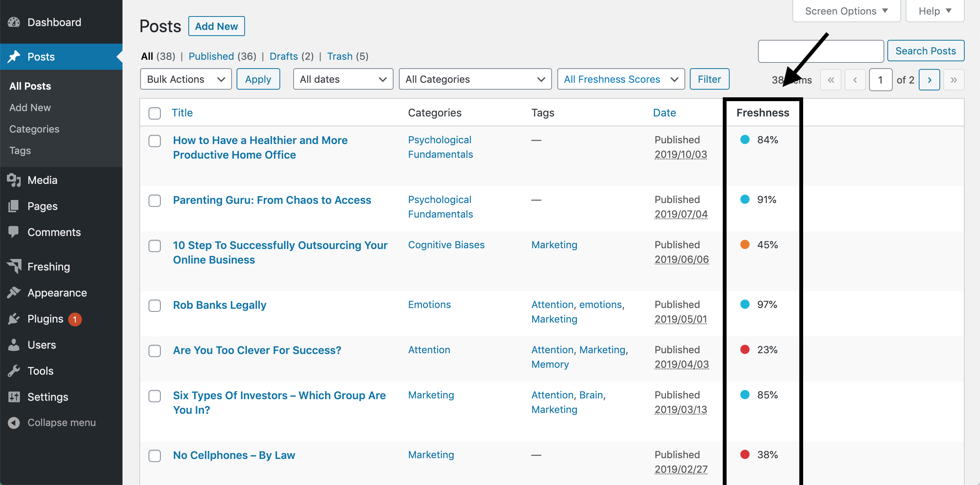Click the Add New button beside Posts
The width and height of the screenshot is (980, 485).
click(216, 26)
